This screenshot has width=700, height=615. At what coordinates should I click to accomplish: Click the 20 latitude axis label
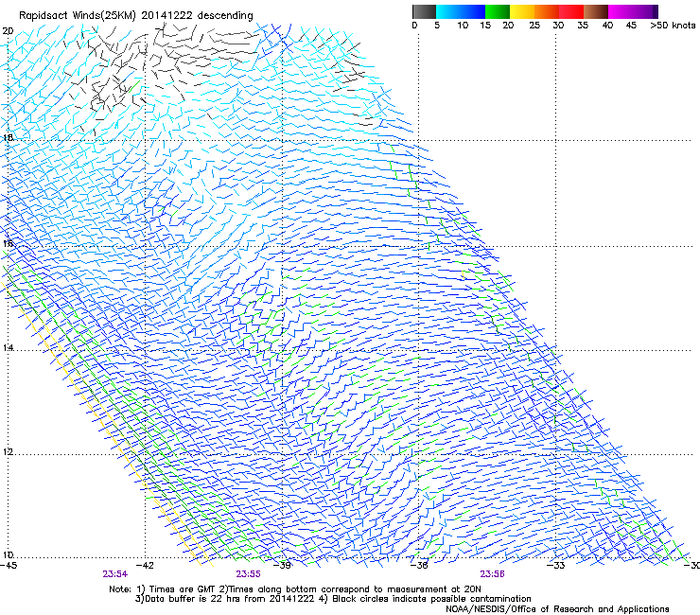[8, 31]
